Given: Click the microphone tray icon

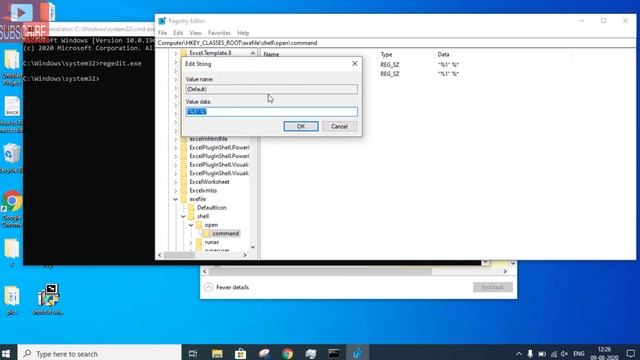Looking at the screenshot, I should tap(530, 354).
